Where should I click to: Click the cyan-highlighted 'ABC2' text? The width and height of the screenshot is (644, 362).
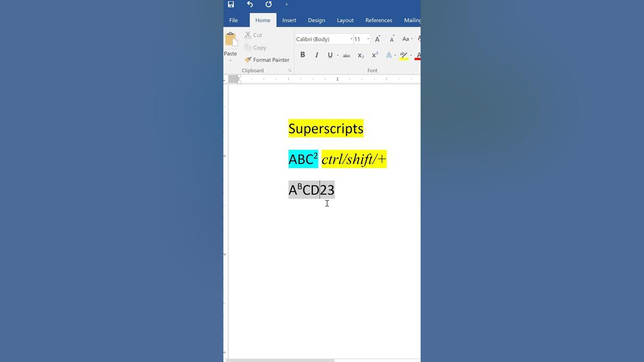pyautogui.click(x=303, y=159)
